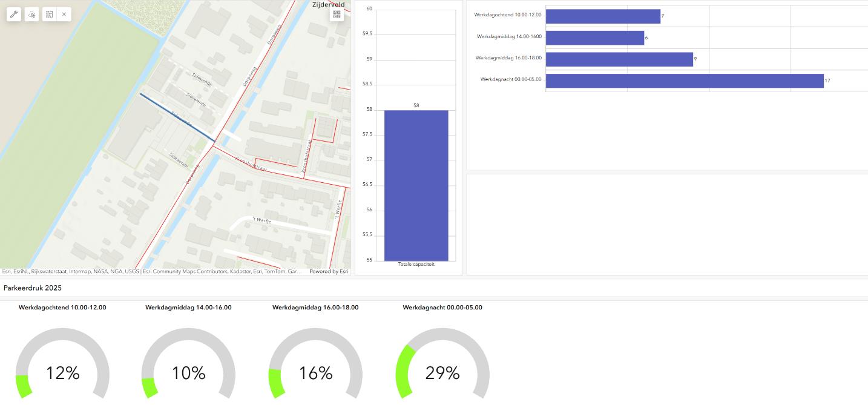Click the Totale capaciteit bar showing 58
This screenshot has height=405, width=868.
point(416,185)
